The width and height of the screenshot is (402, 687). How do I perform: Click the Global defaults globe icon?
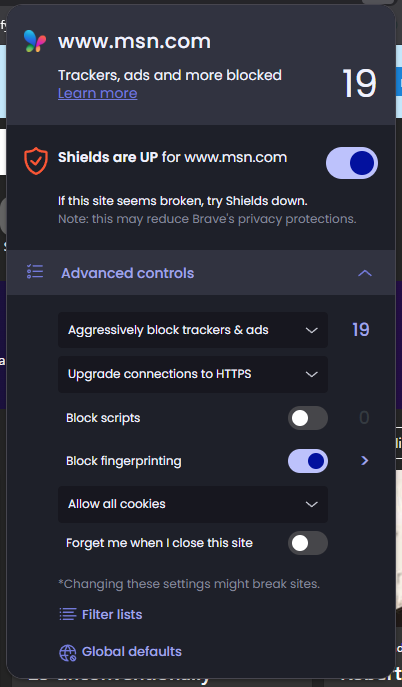pyautogui.click(x=67, y=652)
